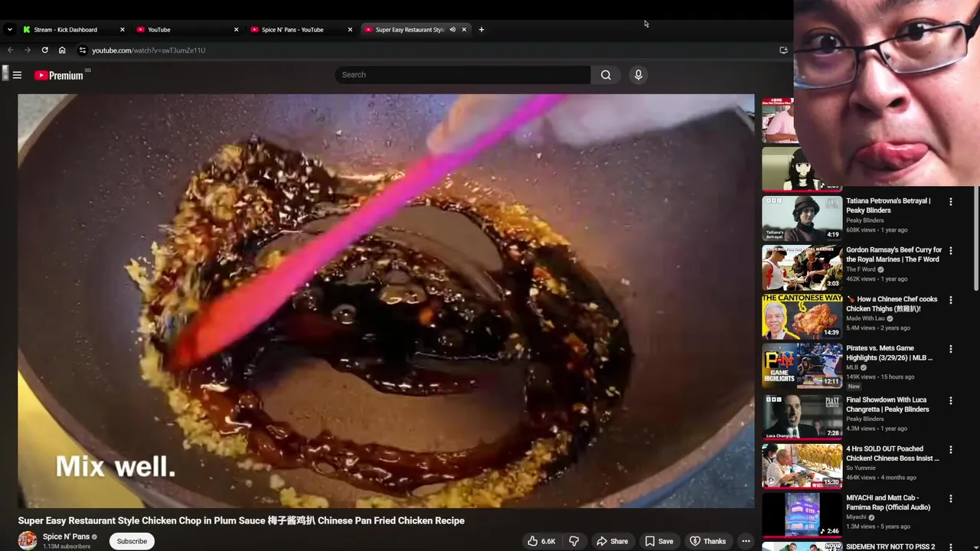Open options for 4 Hrs SOLD OUT Poached Chicken
Screen dimensions: 980x551
click(x=951, y=450)
